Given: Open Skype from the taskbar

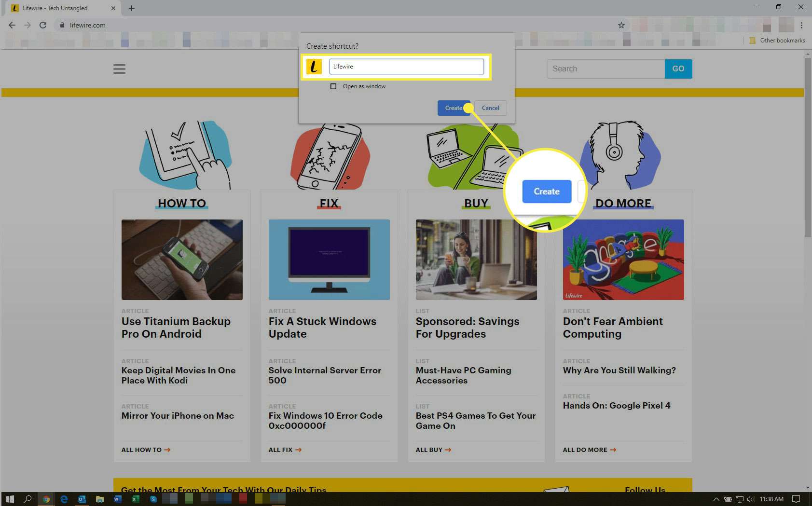Looking at the screenshot, I should click(x=153, y=499).
